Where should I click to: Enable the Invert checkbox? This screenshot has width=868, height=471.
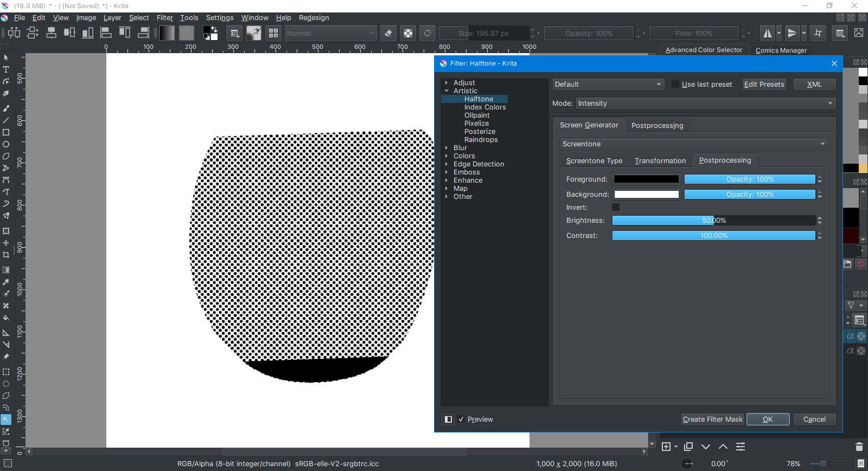616,207
